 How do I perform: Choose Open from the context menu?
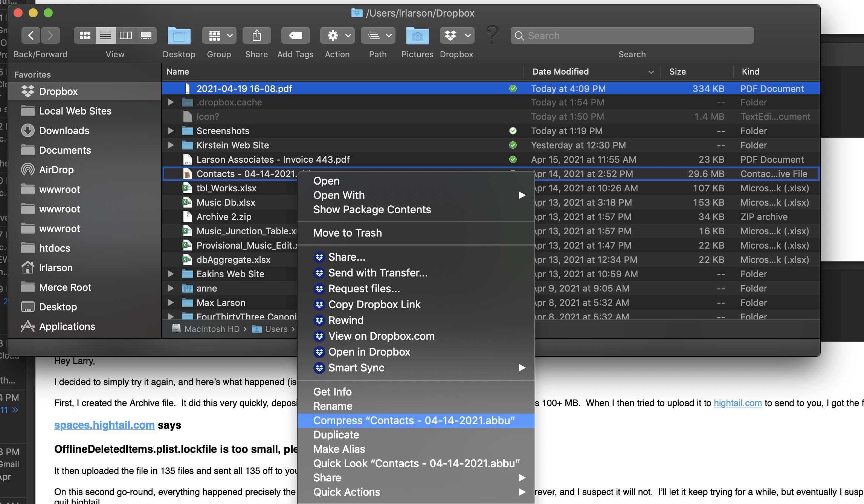416,181
